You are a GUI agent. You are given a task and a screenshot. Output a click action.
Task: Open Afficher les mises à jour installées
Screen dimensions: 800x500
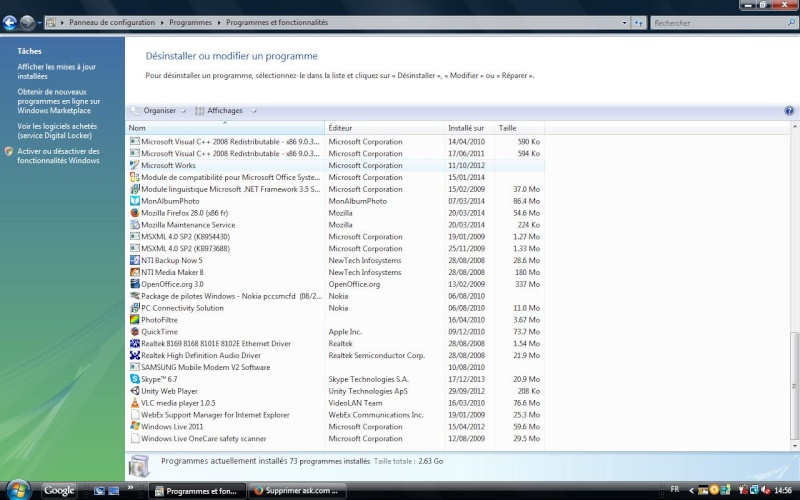57,71
